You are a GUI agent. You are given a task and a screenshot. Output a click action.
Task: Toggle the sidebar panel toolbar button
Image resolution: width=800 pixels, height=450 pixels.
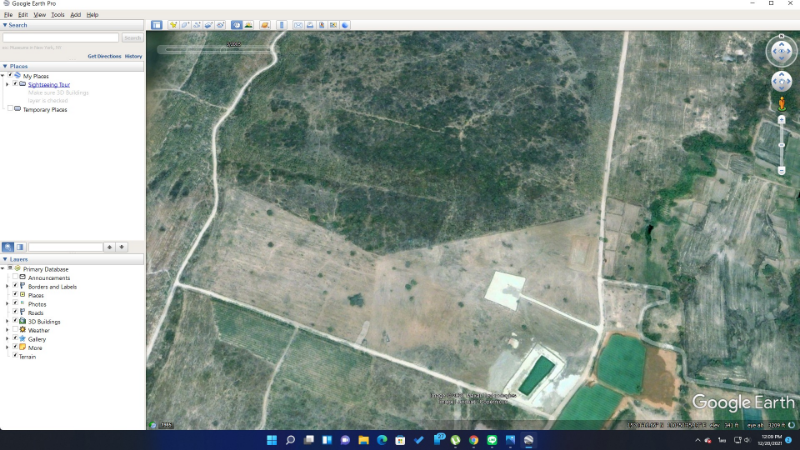point(156,24)
